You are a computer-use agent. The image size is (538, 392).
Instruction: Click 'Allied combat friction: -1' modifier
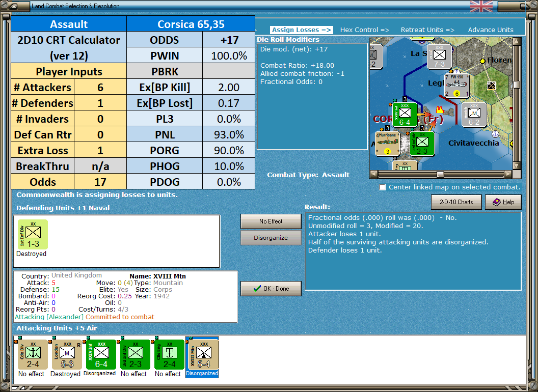click(302, 73)
